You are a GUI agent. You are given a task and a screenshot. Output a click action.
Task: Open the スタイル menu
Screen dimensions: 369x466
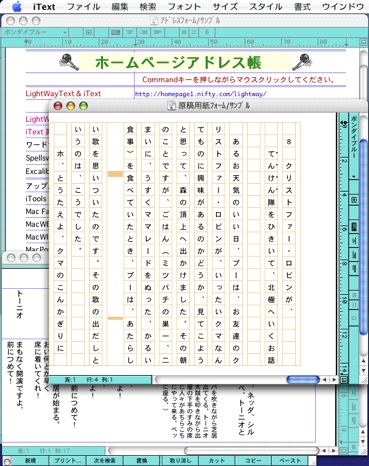coord(266,6)
